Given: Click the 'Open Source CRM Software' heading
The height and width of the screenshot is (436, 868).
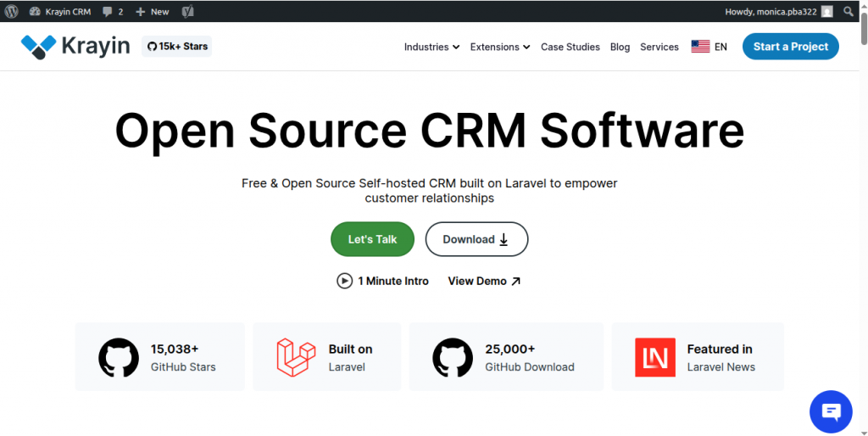Looking at the screenshot, I should point(429,131).
